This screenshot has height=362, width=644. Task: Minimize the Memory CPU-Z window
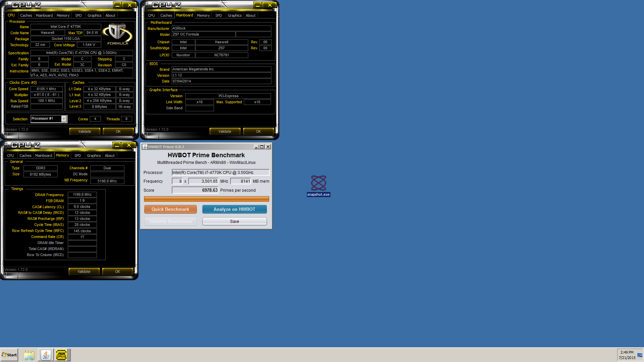click(x=116, y=145)
